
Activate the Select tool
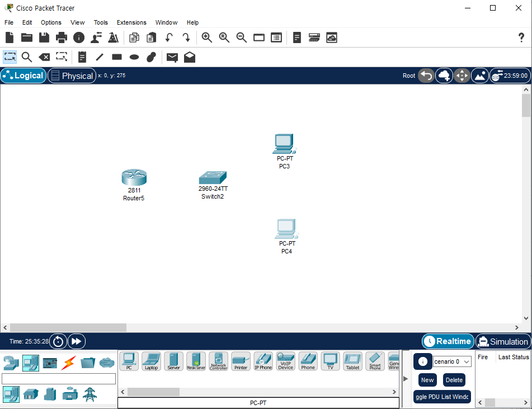click(10, 57)
